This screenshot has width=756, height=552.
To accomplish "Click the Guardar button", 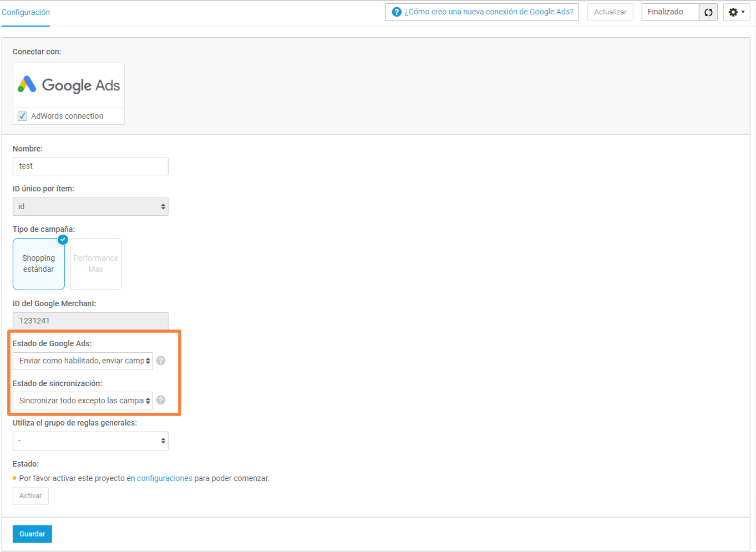I will coord(32,534).
